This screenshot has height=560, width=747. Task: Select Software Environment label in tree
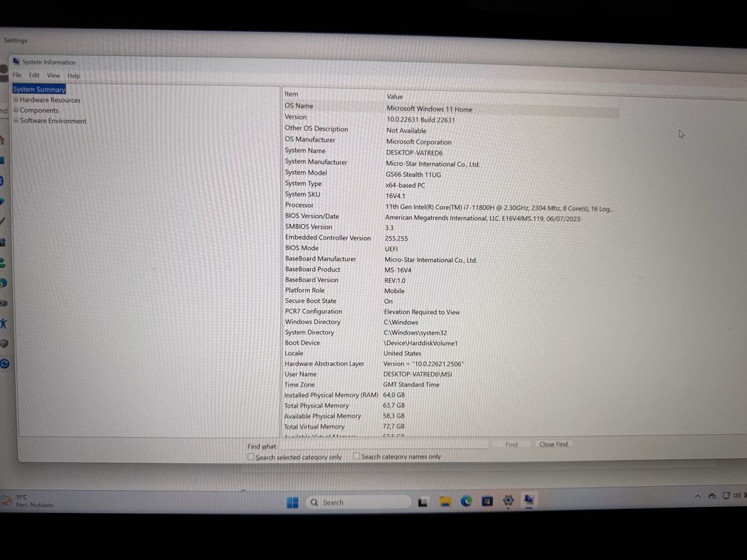click(53, 121)
